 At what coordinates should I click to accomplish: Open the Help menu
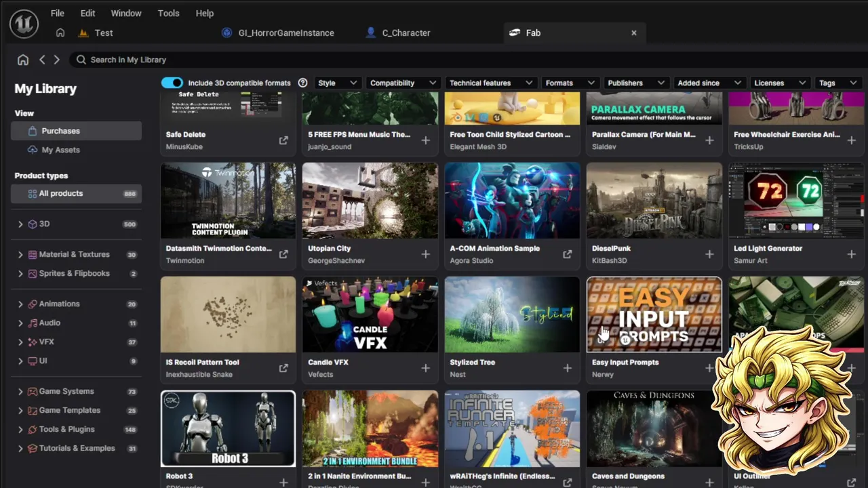tap(205, 13)
